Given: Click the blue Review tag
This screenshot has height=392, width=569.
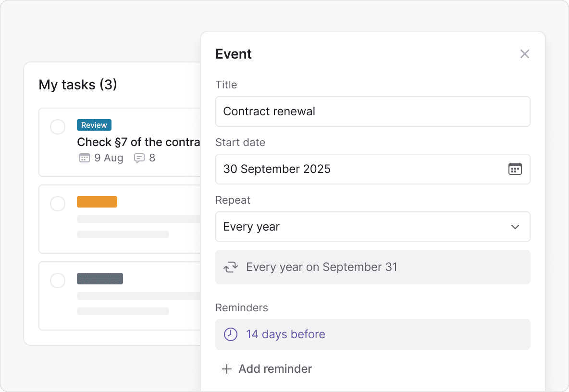Looking at the screenshot, I should (94, 125).
